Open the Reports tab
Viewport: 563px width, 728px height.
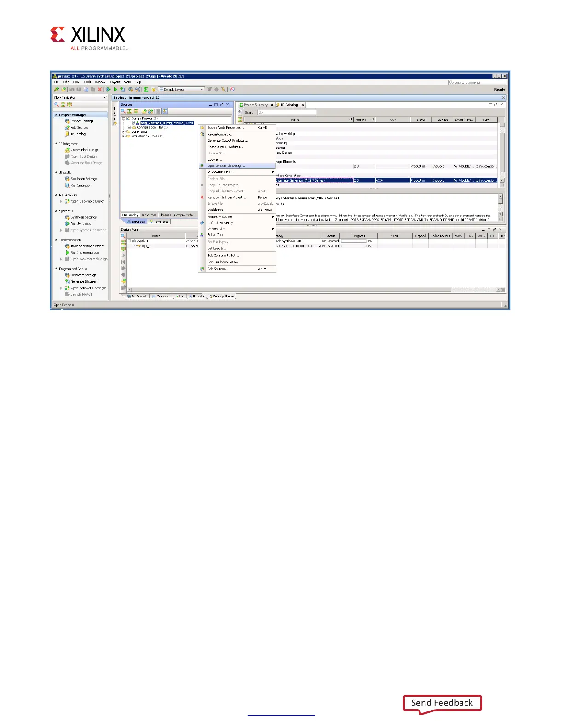(x=196, y=296)
